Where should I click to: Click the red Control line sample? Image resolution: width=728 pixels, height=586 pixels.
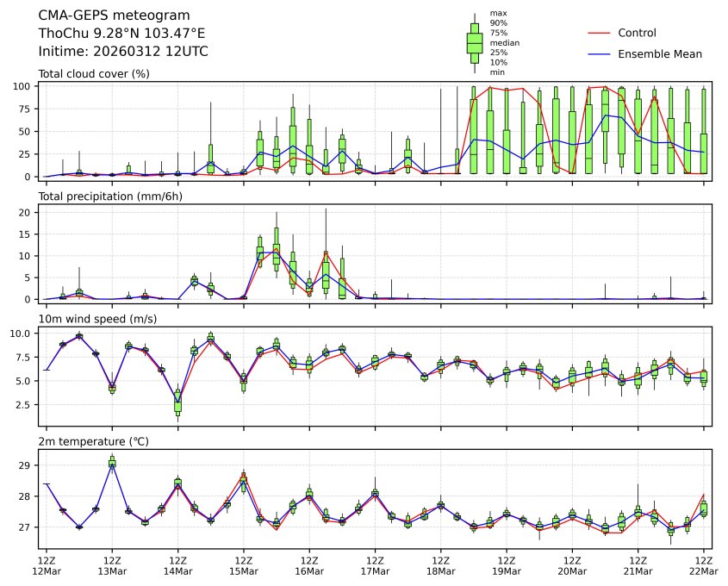point(599,33)
